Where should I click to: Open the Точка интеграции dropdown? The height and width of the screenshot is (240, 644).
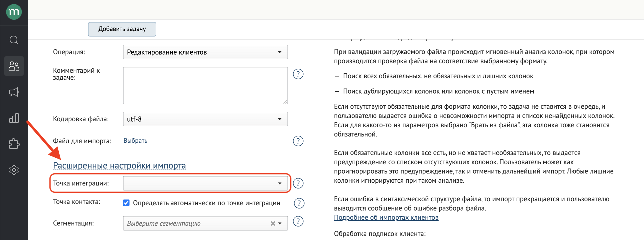click(205, 183)
